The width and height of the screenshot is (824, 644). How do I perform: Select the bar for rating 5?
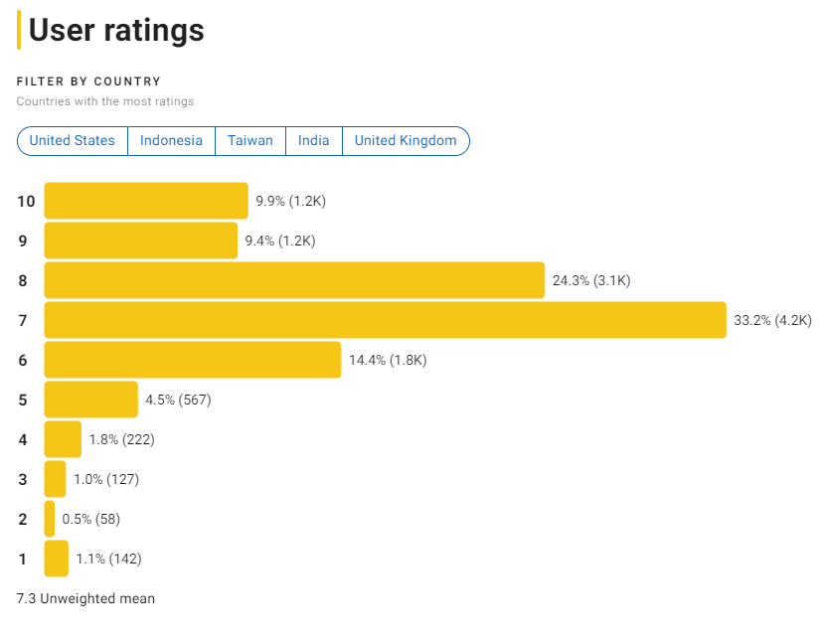pyautogui.click(x=89, y=400)
